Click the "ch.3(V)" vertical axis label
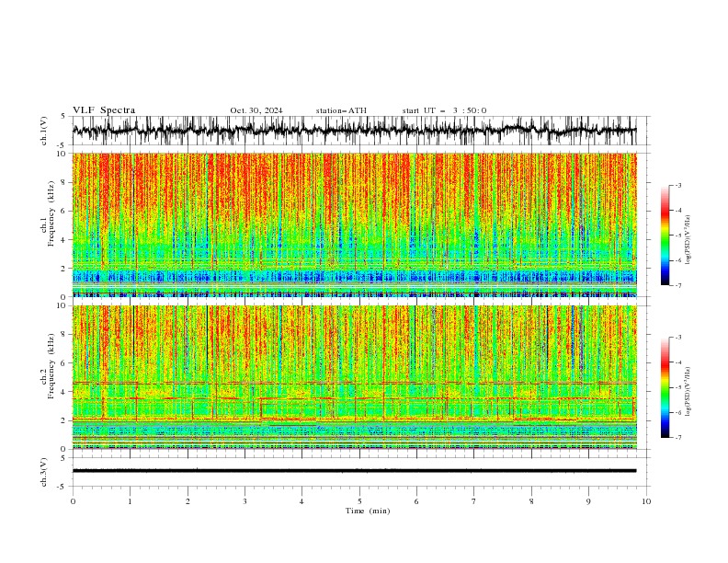 point(45,472)
